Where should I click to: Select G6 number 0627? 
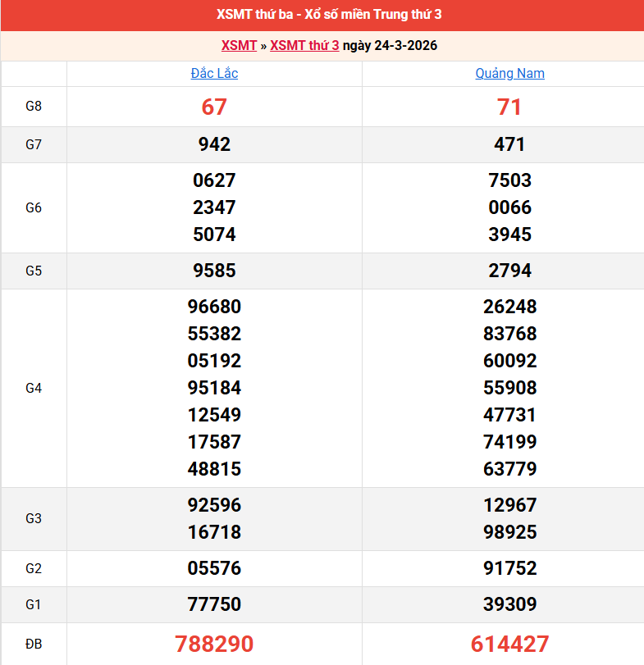point(214,180)
